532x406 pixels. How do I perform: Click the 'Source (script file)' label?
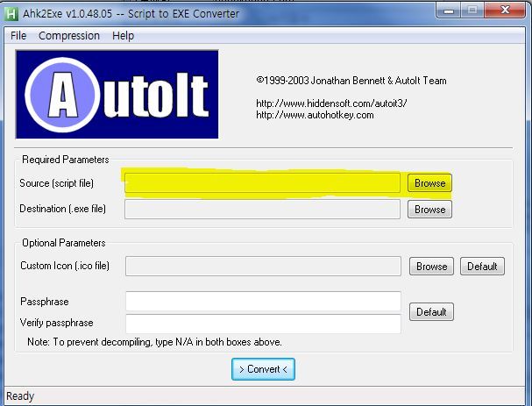[57, 183]
